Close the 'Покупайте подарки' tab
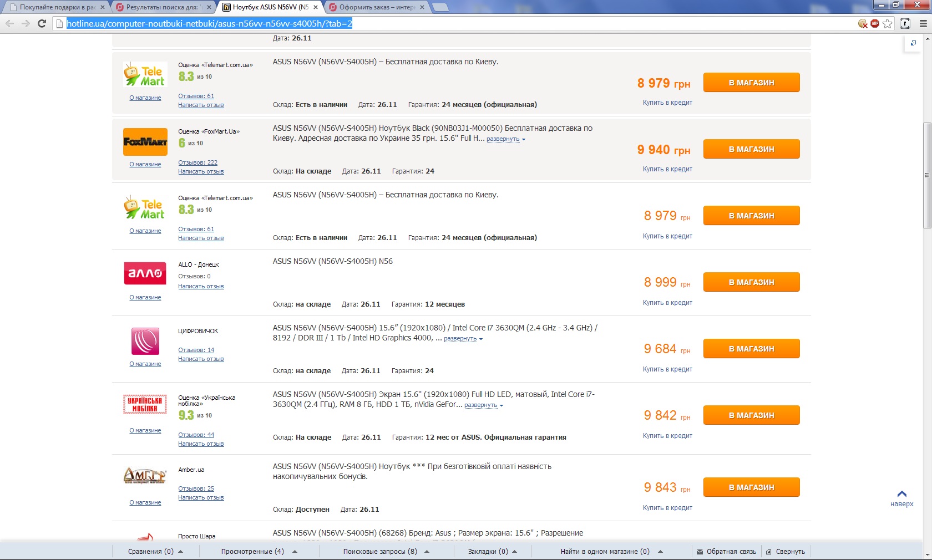The image size is (932, 560). click(x=103, y=7)
